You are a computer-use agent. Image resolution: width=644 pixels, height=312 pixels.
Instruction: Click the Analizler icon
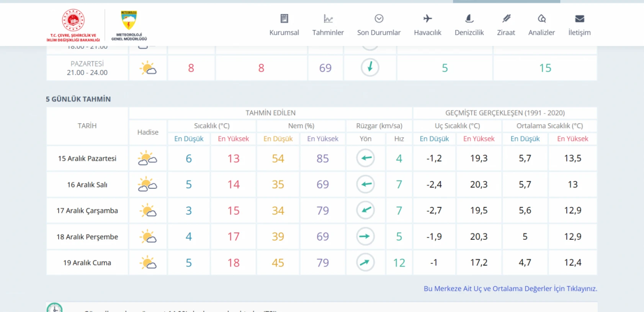[541, 18]
